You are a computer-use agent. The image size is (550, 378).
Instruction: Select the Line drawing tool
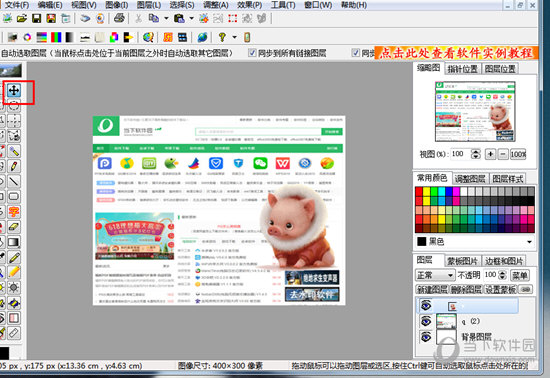pos(14,182)
